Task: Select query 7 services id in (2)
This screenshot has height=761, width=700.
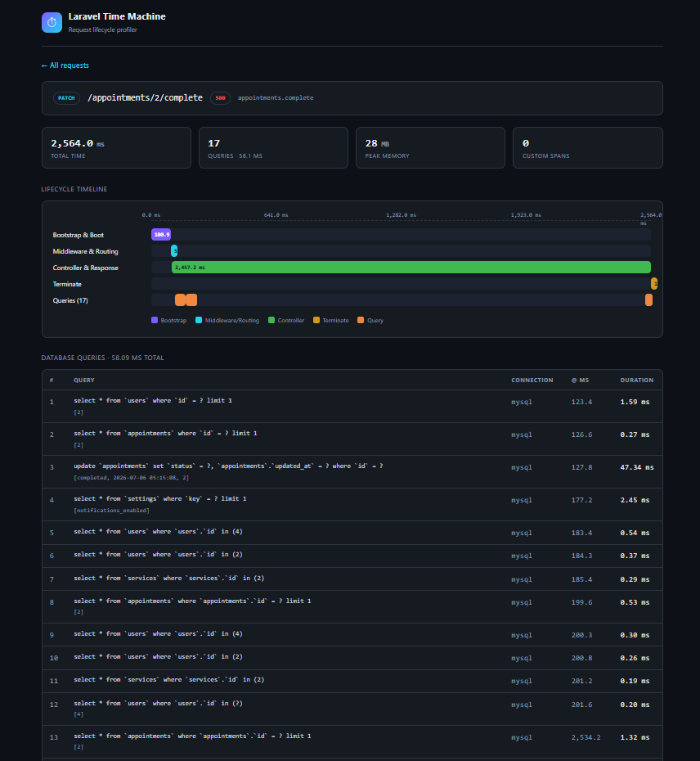Action: (352, 579)
